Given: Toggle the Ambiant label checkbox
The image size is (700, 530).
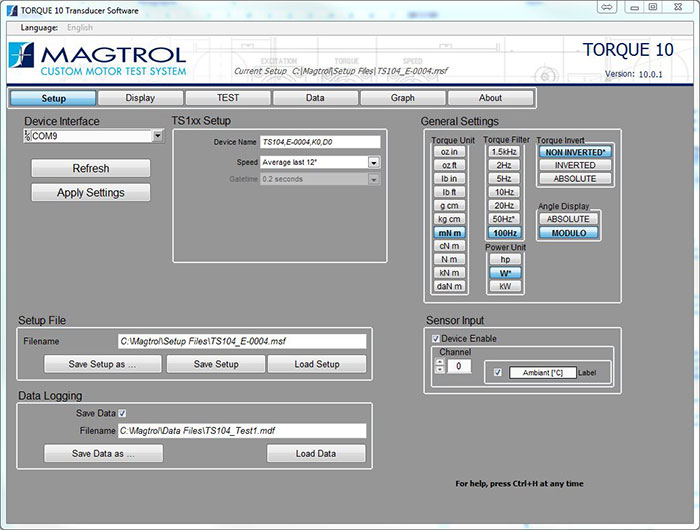Looking at the screenshot, I should [498, 372].
